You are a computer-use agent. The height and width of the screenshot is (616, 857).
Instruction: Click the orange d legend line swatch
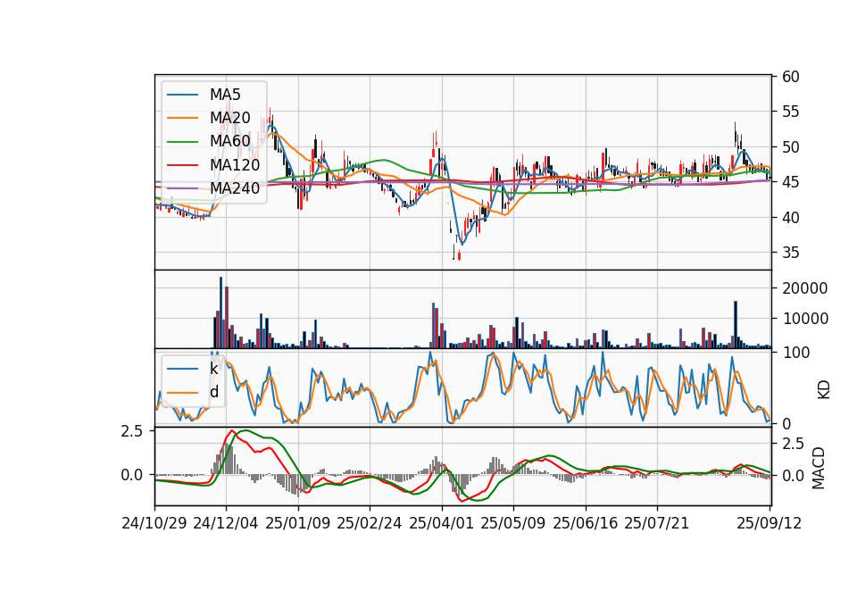coord(182,393)
